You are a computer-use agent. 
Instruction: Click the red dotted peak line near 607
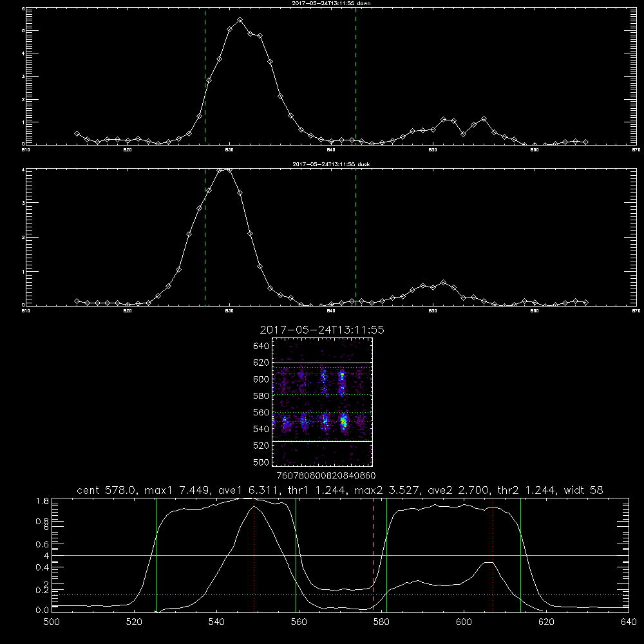coord(493,554)
